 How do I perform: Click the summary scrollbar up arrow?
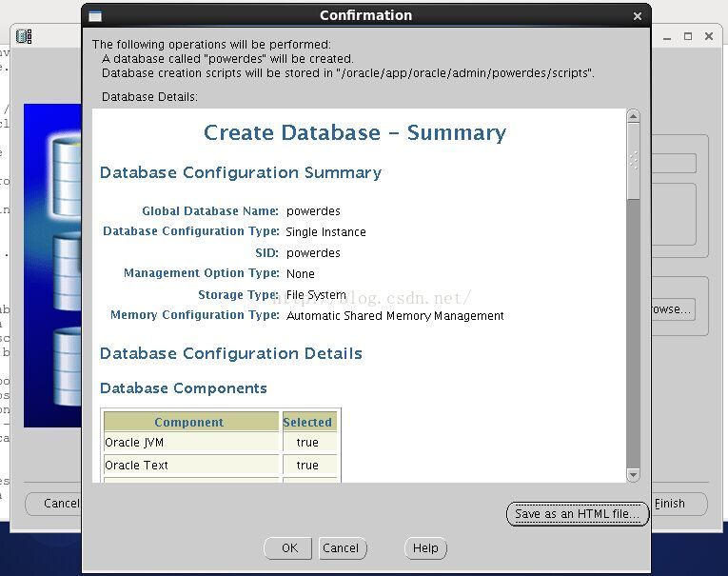pyautogui.click(x=633, y=117)
